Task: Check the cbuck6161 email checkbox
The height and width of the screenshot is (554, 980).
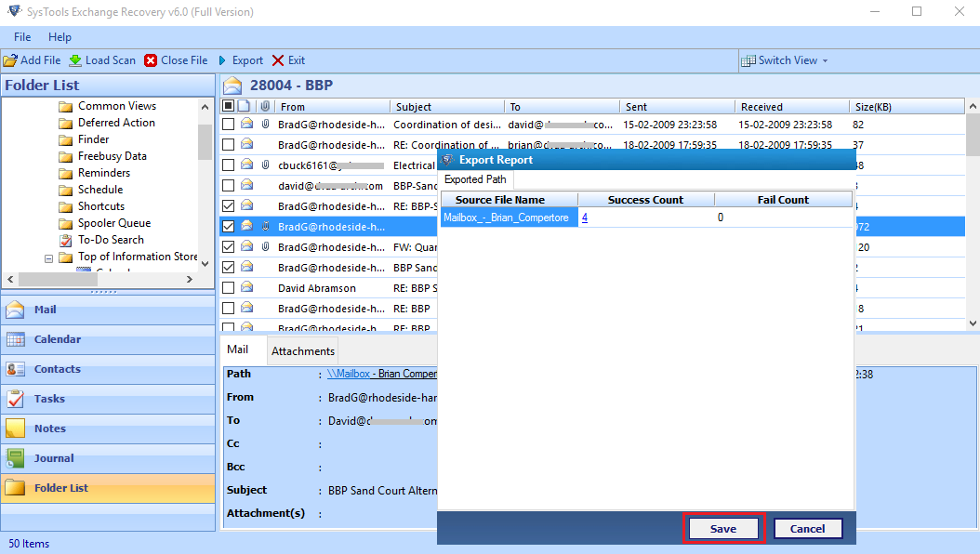Action: 228,165
